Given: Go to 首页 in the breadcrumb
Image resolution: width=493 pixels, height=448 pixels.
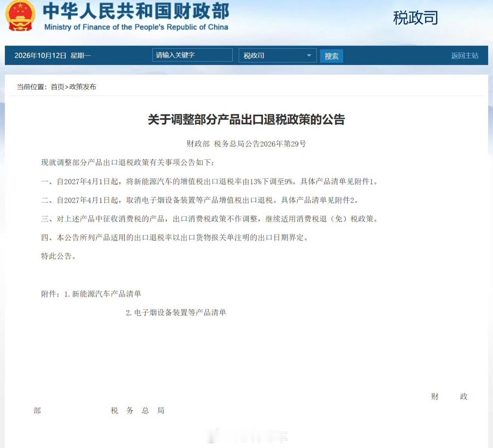Looking at the screenshot, I should (x=58, y=87).
